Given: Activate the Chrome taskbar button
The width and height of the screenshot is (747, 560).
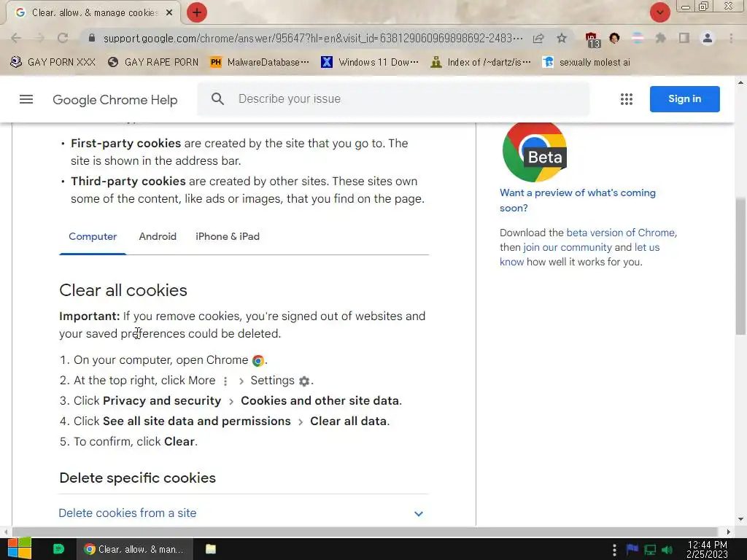Looking at the screenshot, I should (x=135, y=549).
